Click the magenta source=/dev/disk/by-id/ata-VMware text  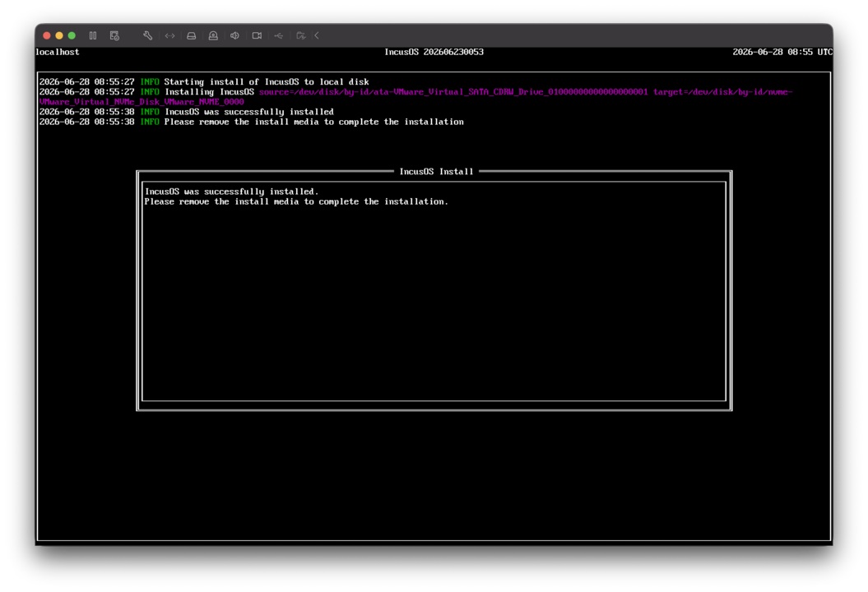coord(453,92)
